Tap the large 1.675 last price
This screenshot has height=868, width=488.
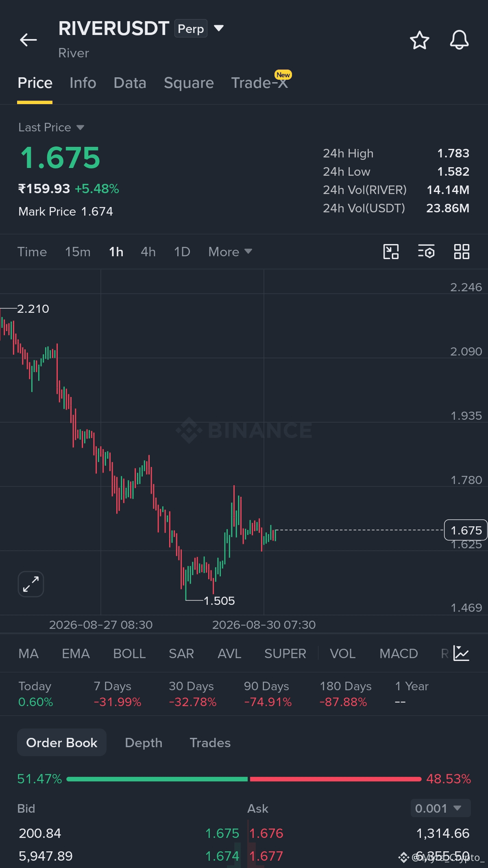(x=60, y=158)
